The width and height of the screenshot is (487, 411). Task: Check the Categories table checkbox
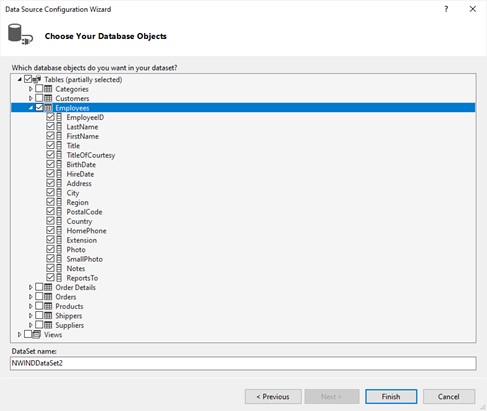point(39,89)
